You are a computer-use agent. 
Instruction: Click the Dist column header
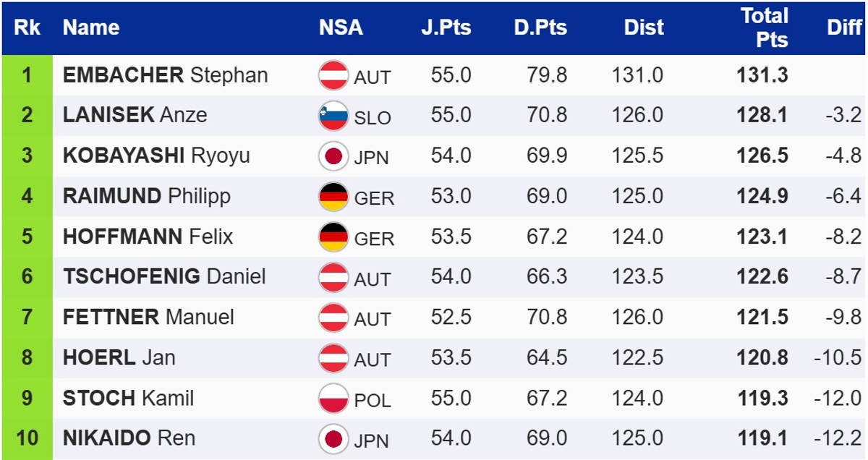pyautogui.click(x=644, y=28)
